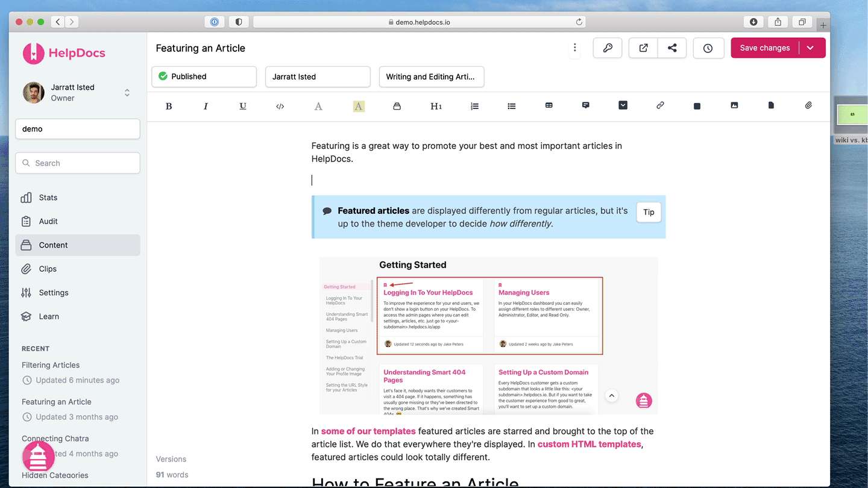
Task: Open Content in sidebar
Action: click(x=78, y=245)
